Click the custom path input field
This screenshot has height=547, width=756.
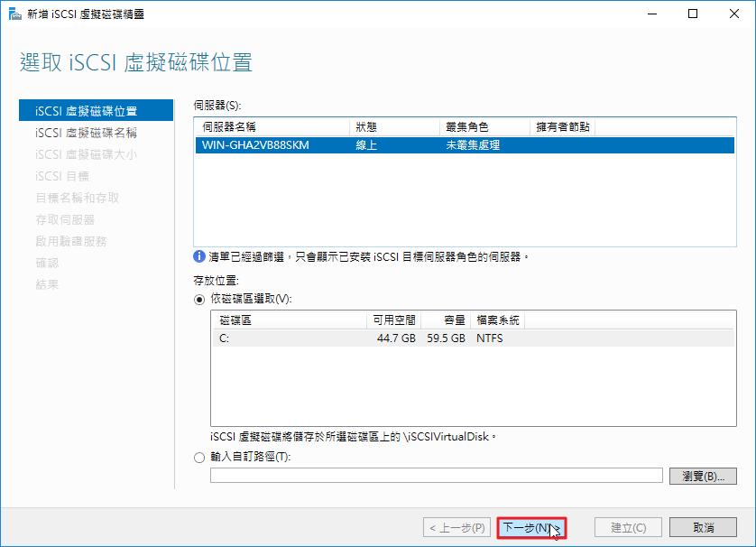437,475
